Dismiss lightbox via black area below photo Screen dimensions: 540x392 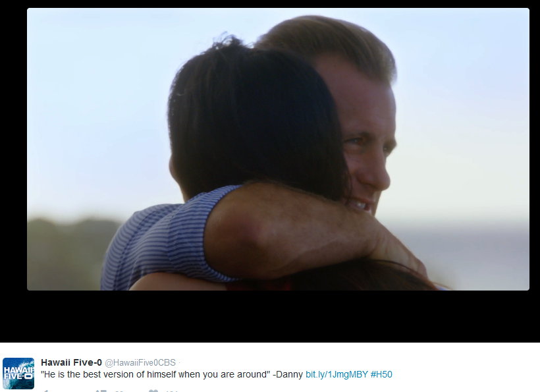(x=270, y=316)
